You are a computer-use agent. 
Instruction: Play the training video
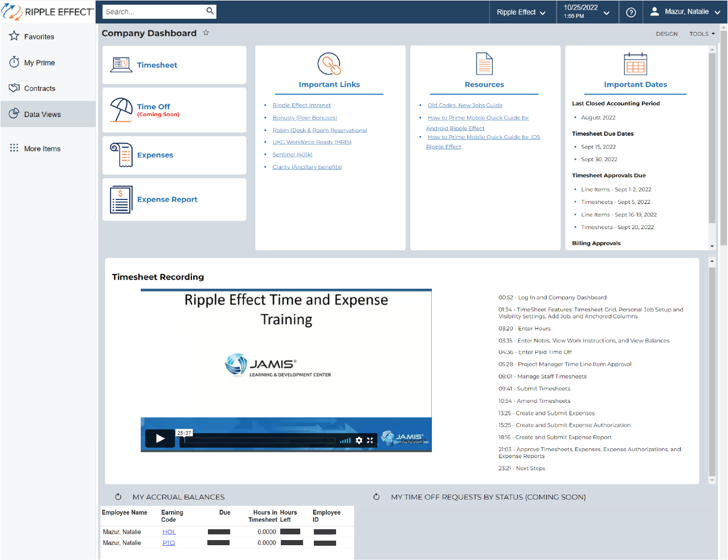click(160, 438)
